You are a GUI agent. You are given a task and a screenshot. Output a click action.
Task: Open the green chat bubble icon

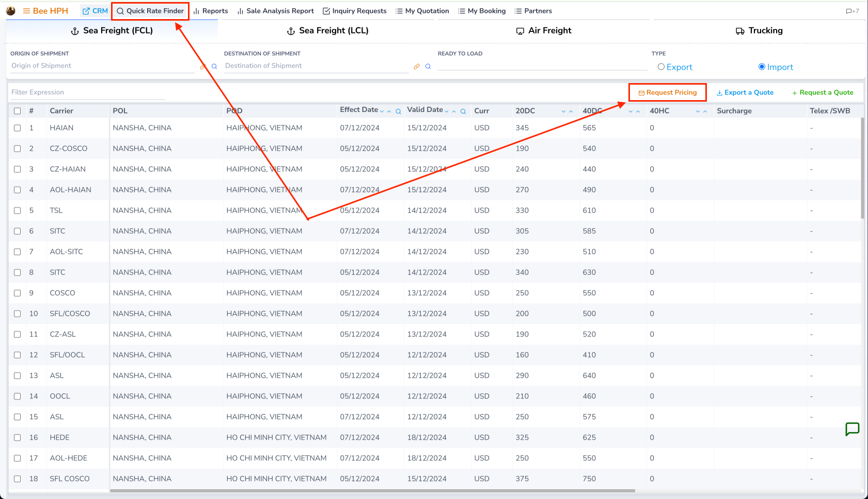852,429
